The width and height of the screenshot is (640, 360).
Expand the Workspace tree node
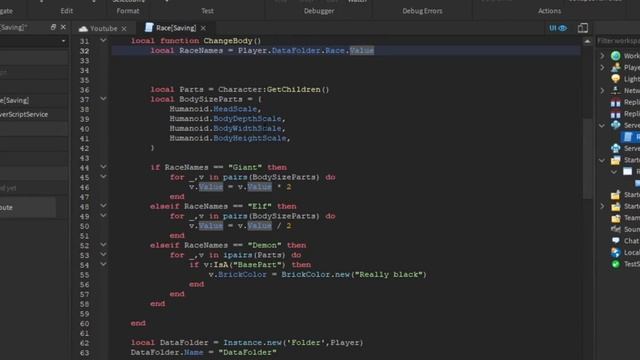(602, 56)
